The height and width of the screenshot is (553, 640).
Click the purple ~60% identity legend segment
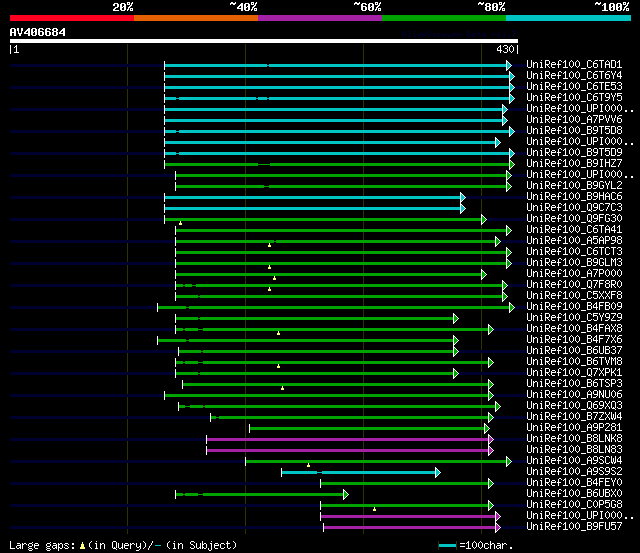point(320,18)
